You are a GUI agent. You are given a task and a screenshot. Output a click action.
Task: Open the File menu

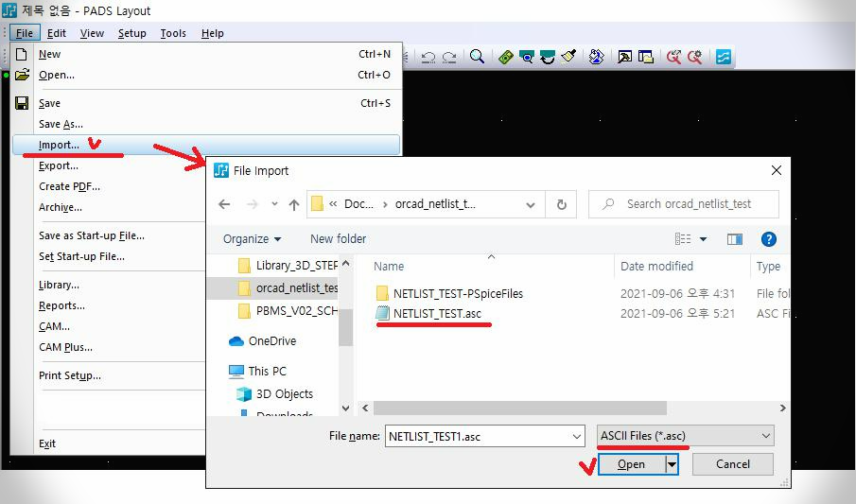(24, 33)
